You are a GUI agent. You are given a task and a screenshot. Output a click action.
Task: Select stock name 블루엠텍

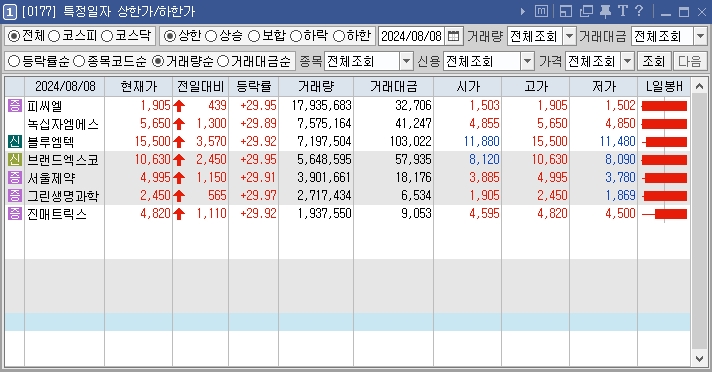[50, 142]
